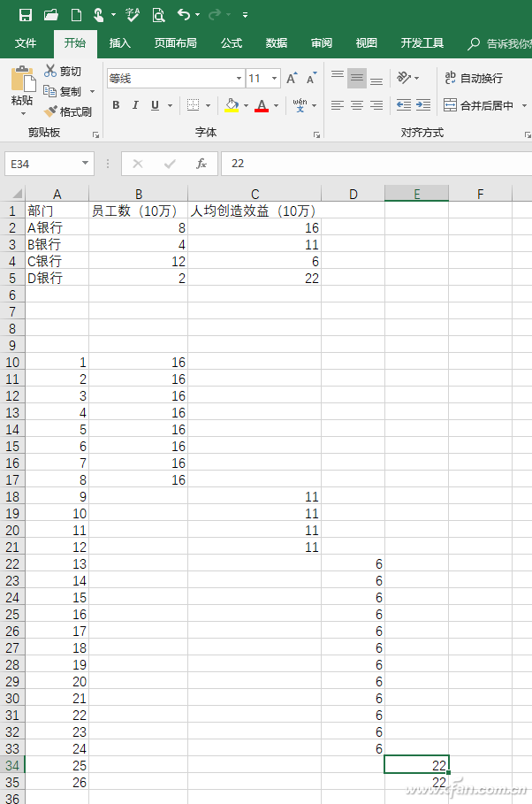Click the Decrease Indent icon
This screenshot has width=532, height=804.
tap(404, 105)
